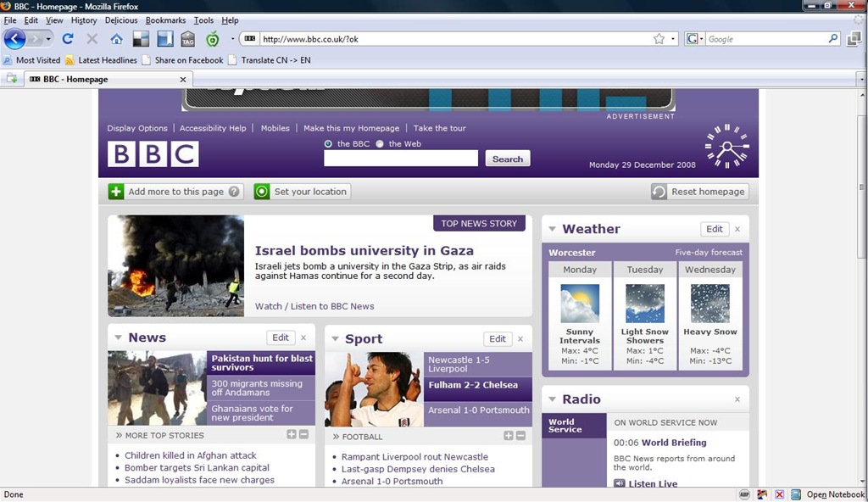Click the minus button in More Top Stories

[x=304, y=434]
